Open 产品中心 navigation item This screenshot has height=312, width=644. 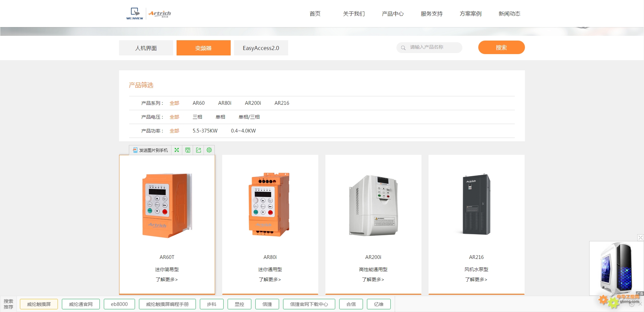coord(393,14)
